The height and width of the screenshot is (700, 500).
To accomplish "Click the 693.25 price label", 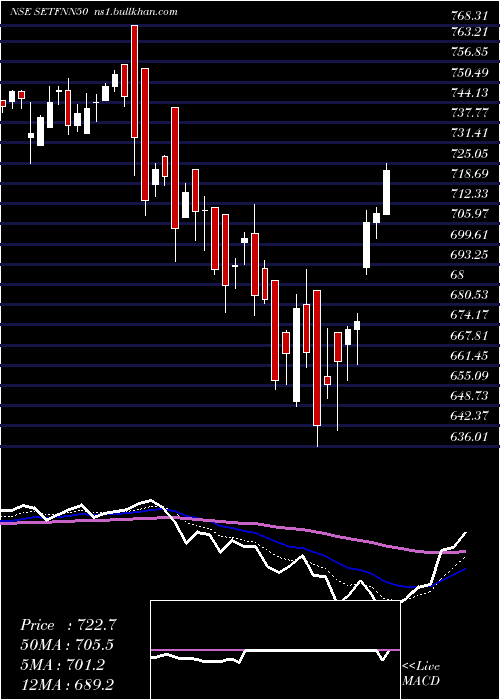I will click(x=467, y=254).
